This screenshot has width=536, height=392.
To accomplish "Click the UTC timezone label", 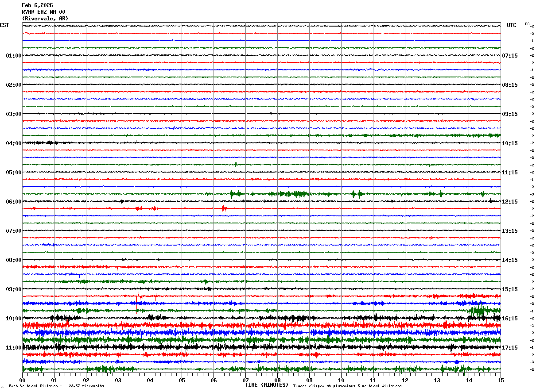I will click(x=512, y=25).
